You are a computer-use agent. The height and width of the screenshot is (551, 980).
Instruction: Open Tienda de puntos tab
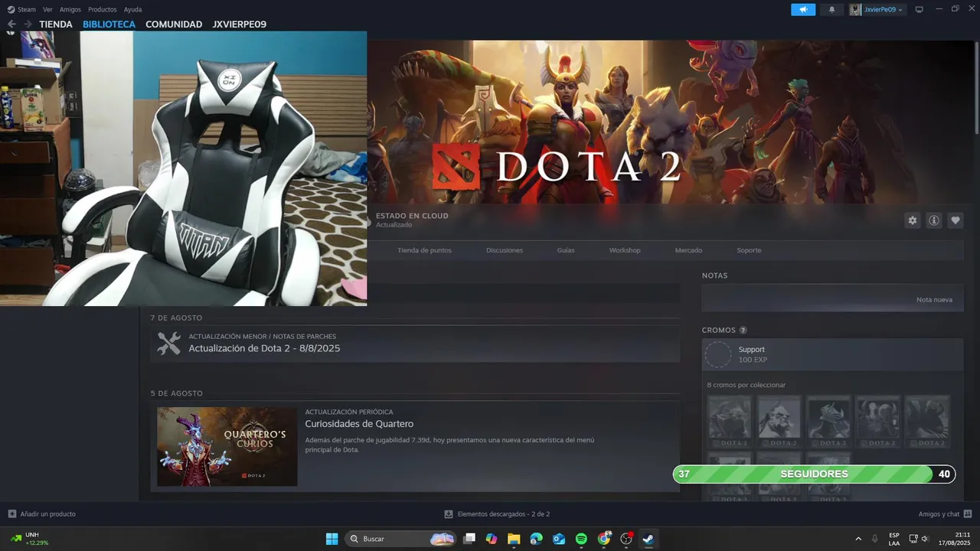(x=424, y=250)
